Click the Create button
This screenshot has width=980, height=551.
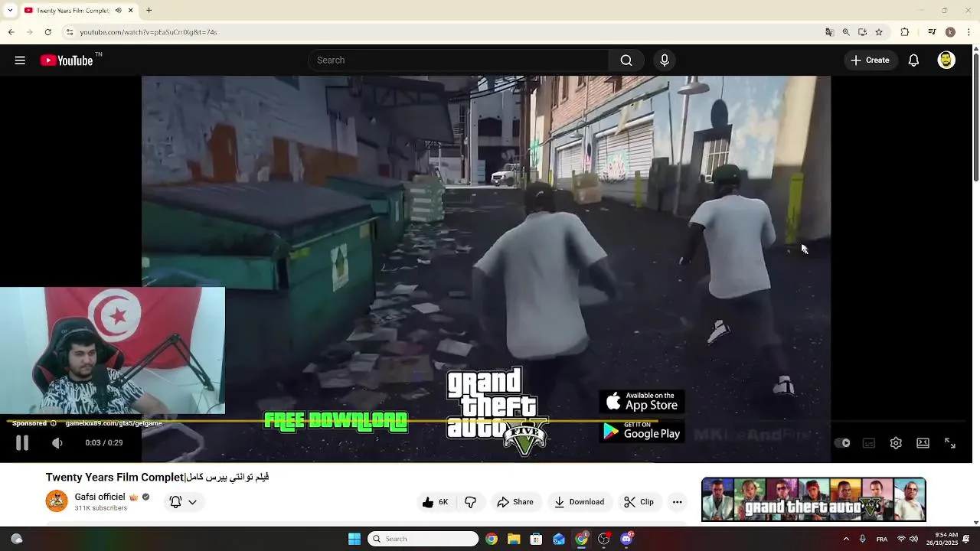coord(871,60)
